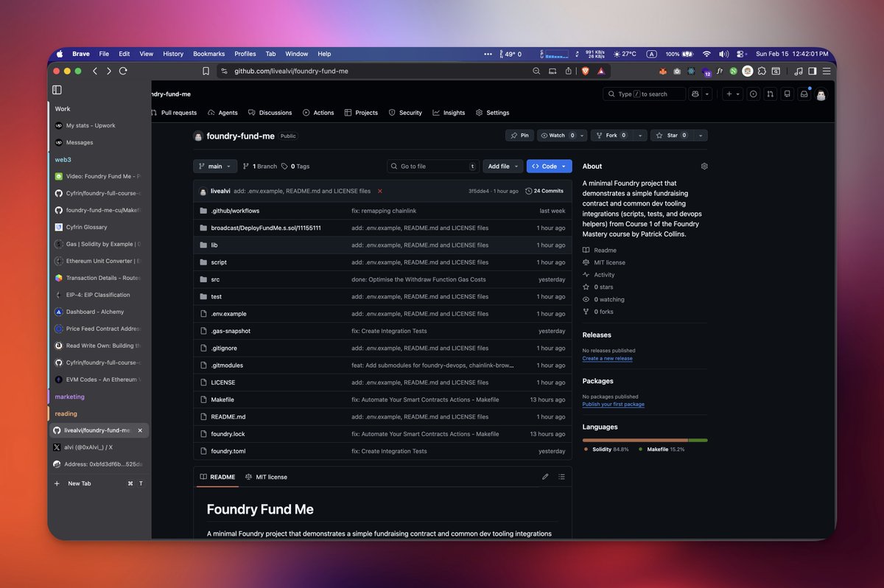884x588 pixels.
Task: Switch to the Insights repository tab
Action: pos(449,113)
